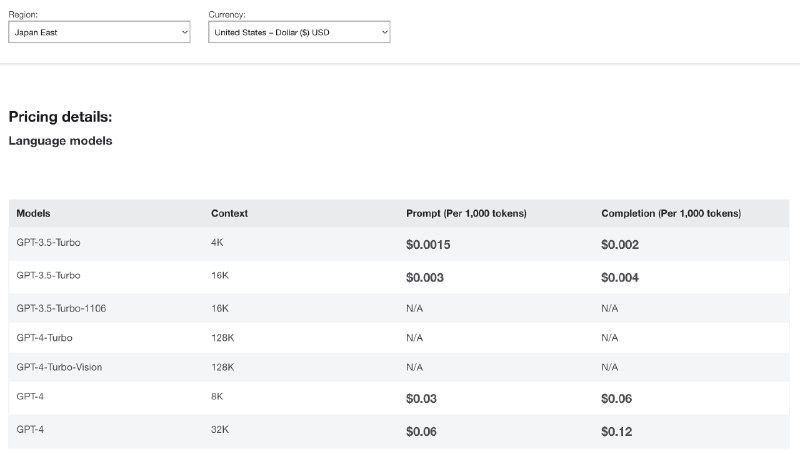800x459 pixels.
Task: Select the $0.003 prompt price
Action: pos(424,277)
